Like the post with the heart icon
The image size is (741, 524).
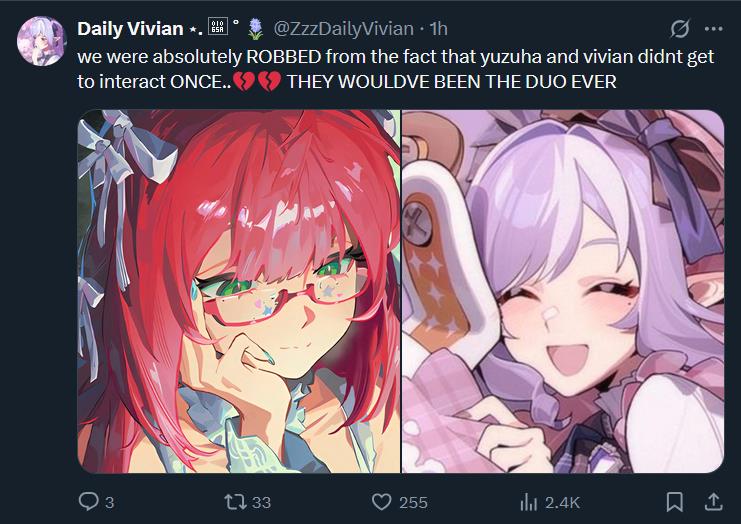(x=381, y=502)
